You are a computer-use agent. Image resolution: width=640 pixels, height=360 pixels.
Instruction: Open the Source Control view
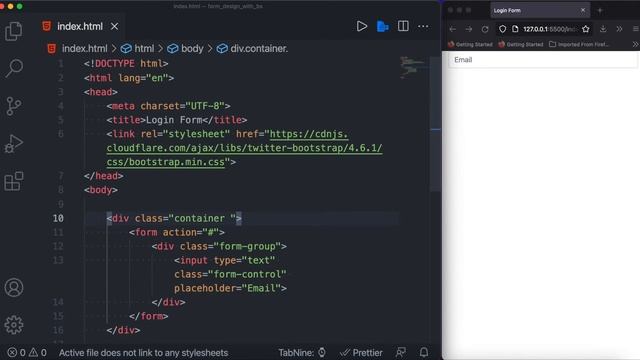pyautogui.click(x=13, y=106)
